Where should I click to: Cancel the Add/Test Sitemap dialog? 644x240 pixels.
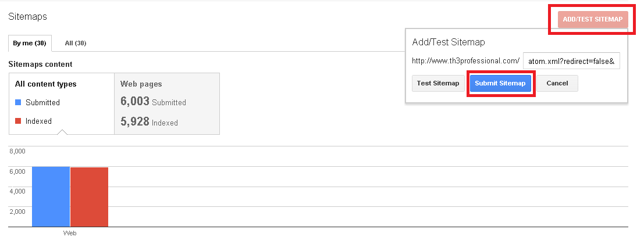(x=557, y=83)
